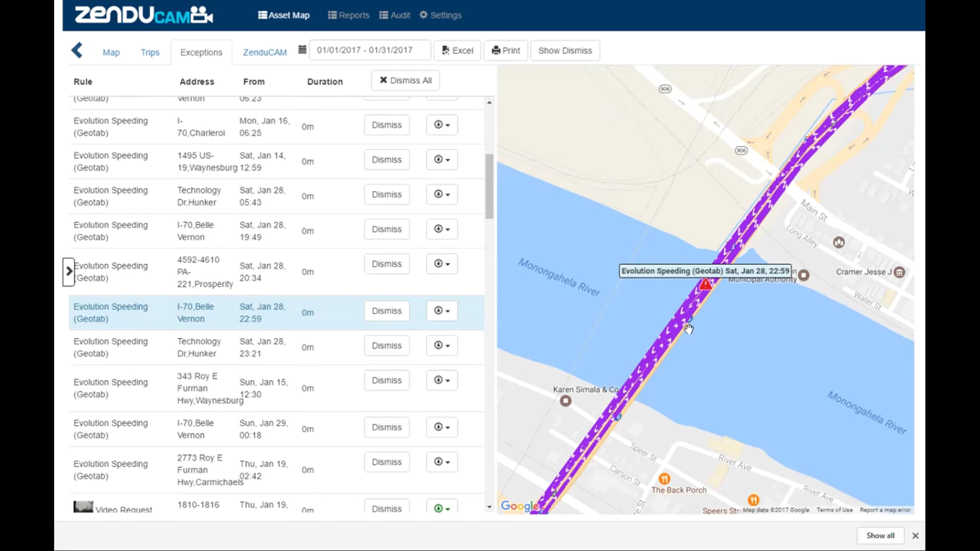Screen dimensions: 980x551
Task: Click the calendar icon beside date range
Action: pos(302,50)
